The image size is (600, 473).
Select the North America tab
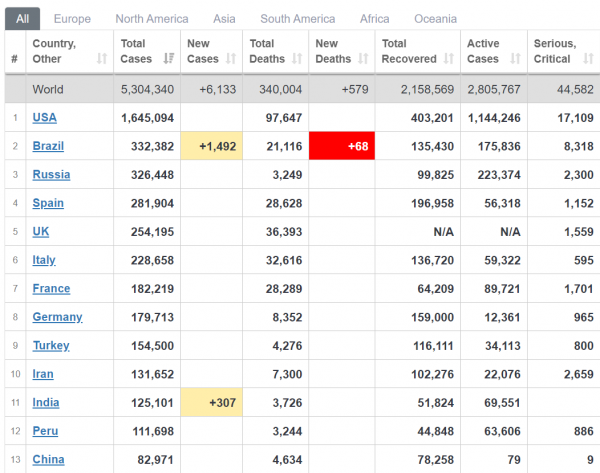coord(152,19)
